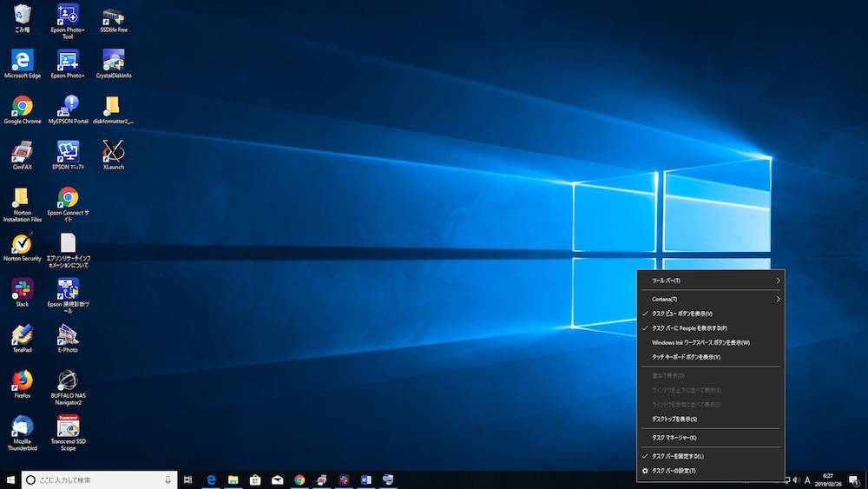The image size is (868, 489).
Task: Select the TeraPad desktop icon
Action: coord(23,339)
